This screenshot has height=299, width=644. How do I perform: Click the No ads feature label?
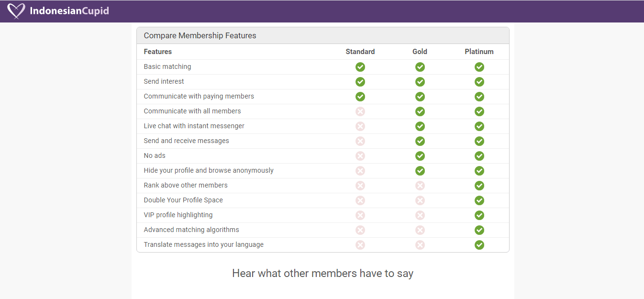coord(155,155)
